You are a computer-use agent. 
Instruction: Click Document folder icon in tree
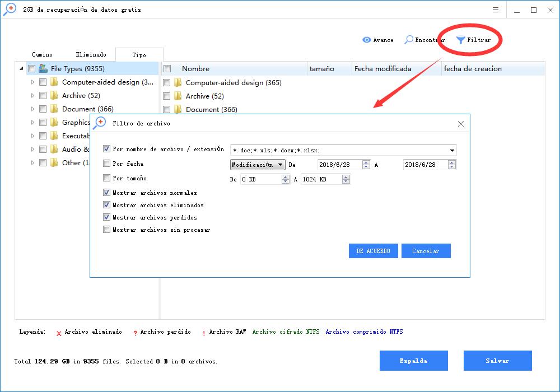(x=54, y=109)
